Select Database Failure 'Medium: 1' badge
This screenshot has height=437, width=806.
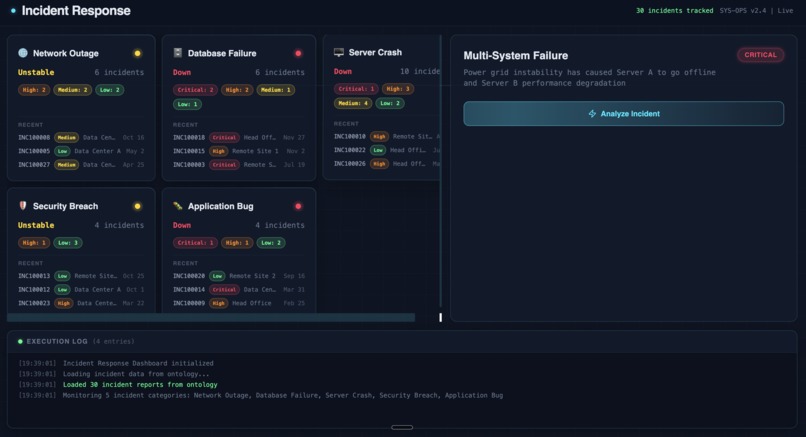(276, 90)
